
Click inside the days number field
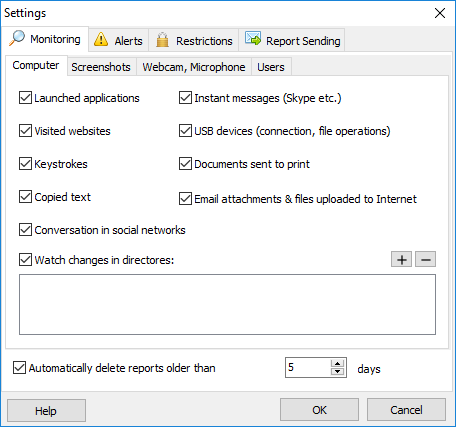point(308,367)
